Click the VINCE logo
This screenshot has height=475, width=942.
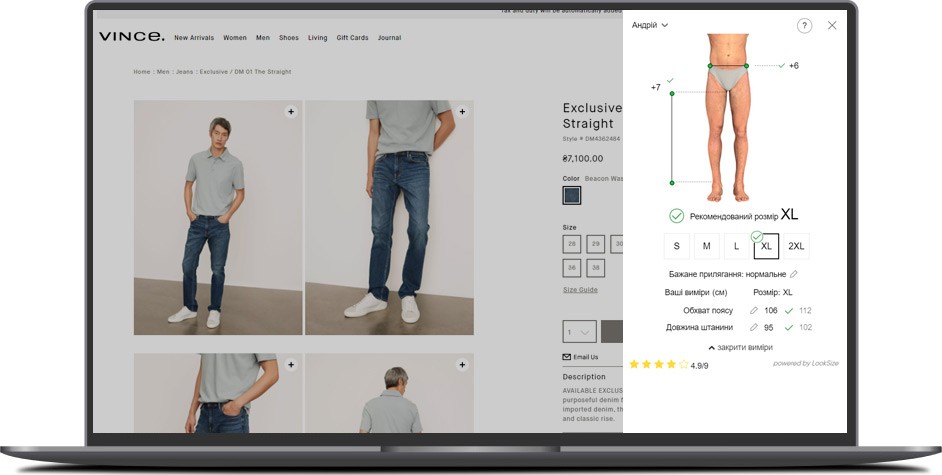[x=131, y=37]
